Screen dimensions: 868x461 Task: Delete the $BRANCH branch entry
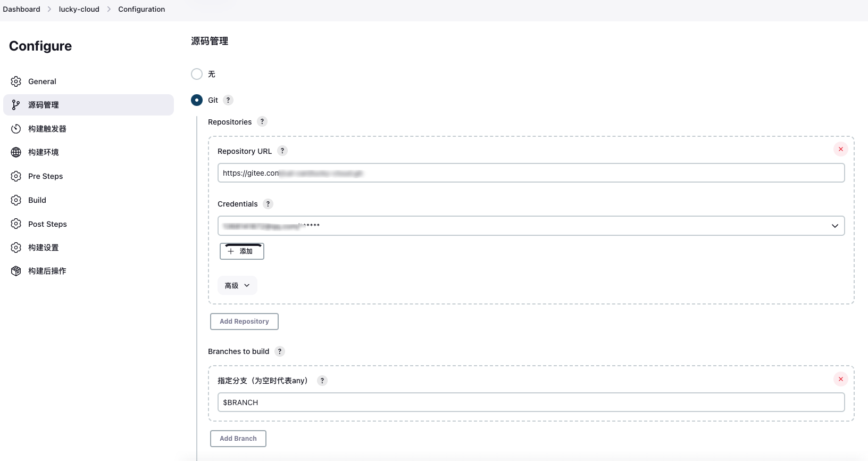point(841,379)
